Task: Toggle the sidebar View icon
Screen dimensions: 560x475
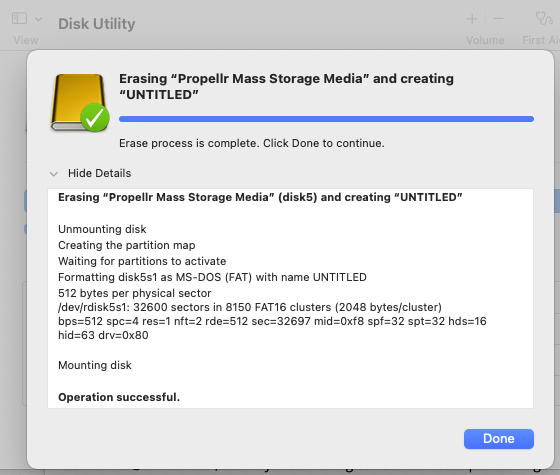Action: point(19,18)
